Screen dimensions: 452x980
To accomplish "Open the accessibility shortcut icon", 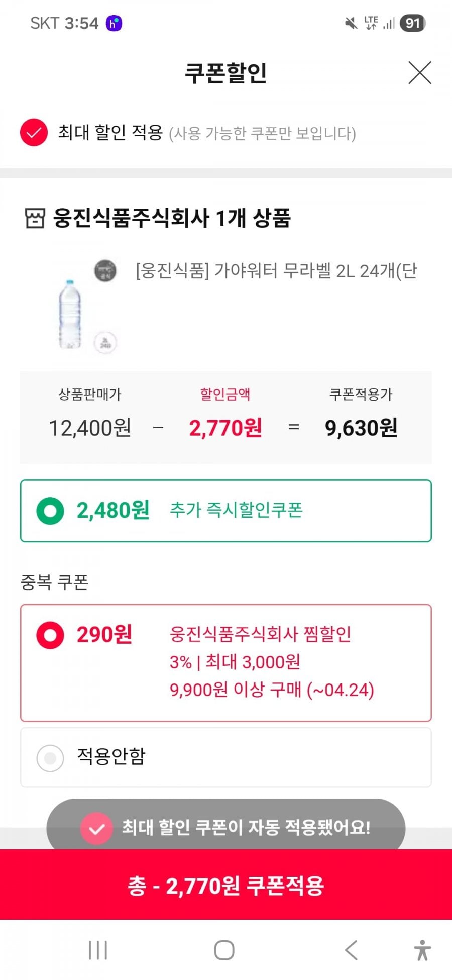I will 422,950.
